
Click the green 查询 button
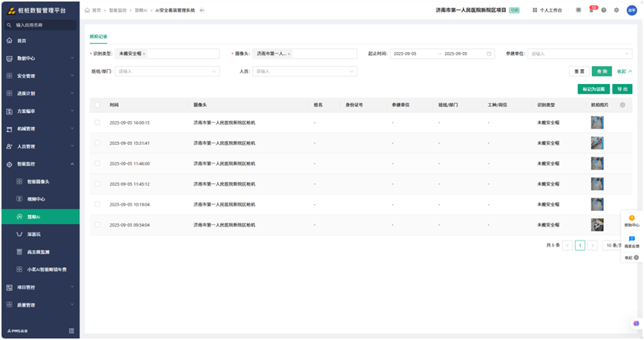click(602, 71)
